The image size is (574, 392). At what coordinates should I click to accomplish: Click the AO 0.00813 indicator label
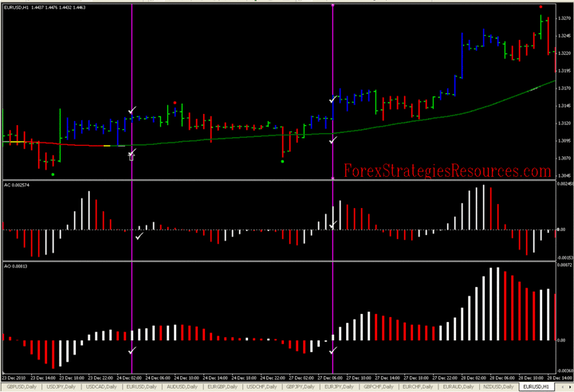pos(16,266)
